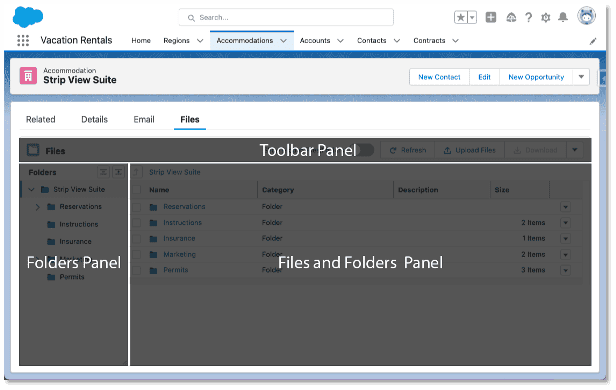This screenshot has width=616, height=390.
Task: Go to the Home tab
Action: click(x=141, y=40)
